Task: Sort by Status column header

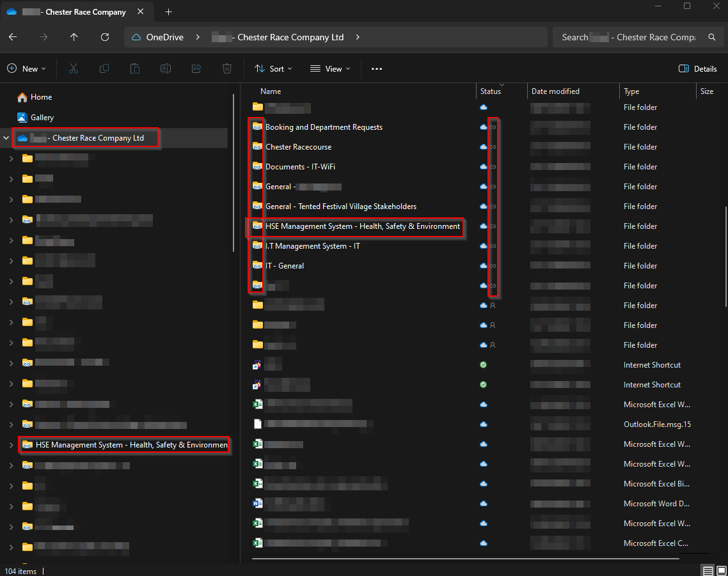Action: [491, 91]
